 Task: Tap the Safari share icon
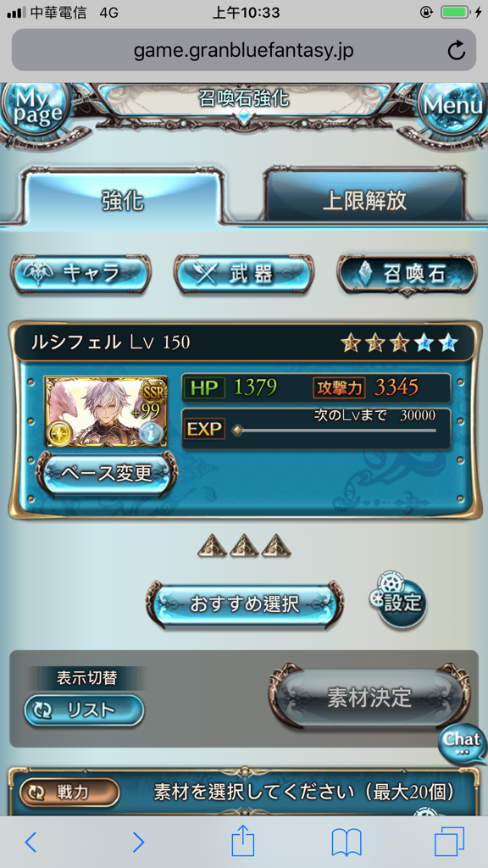point(243,842)
